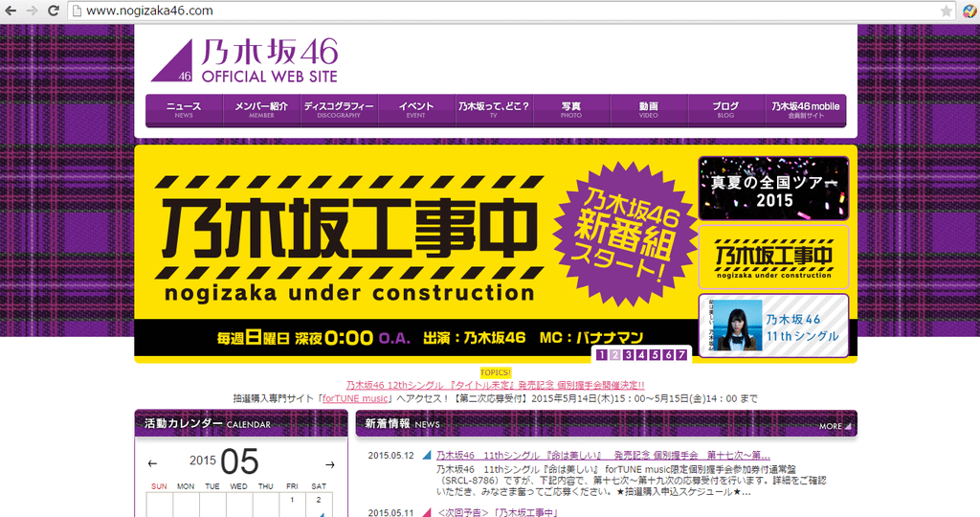Click the 活動カレンダー CALENDAR header
The width and height of the screenshot is (980, 517).
tap(241, 423)
